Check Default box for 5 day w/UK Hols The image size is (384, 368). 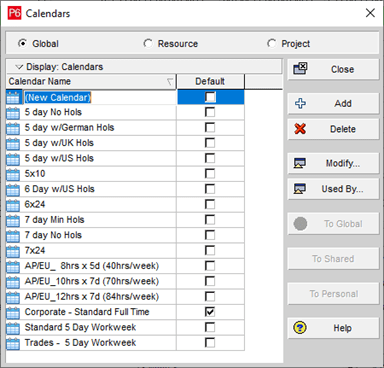[210, 143]
